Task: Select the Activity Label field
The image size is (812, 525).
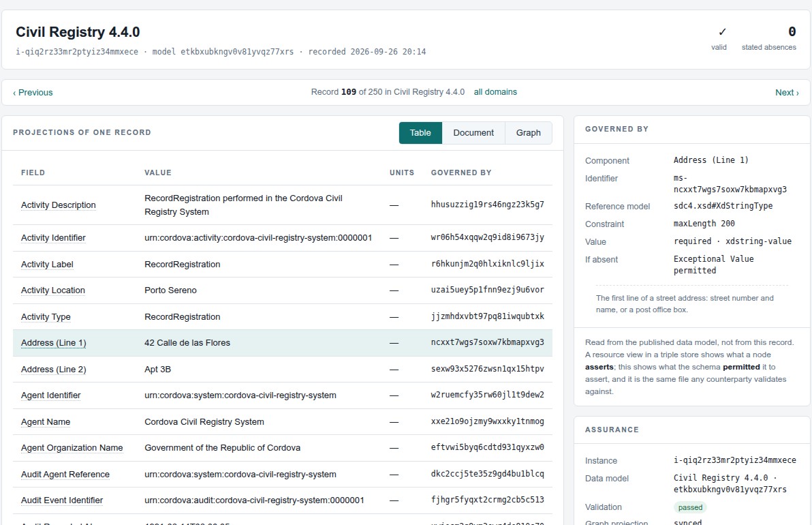Action: pyautogui.click(x=47, y=264)
